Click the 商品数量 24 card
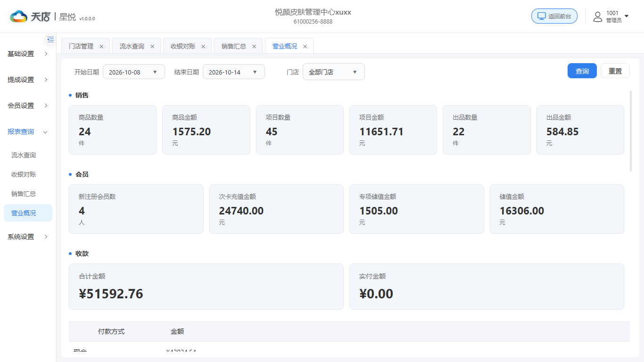 pos(113,130)
